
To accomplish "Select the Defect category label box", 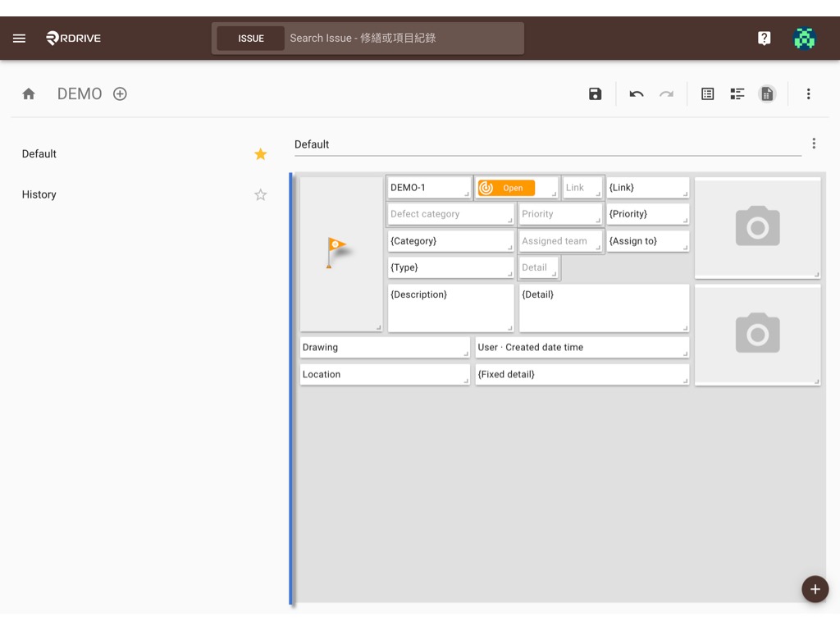I will coord(450,214).
